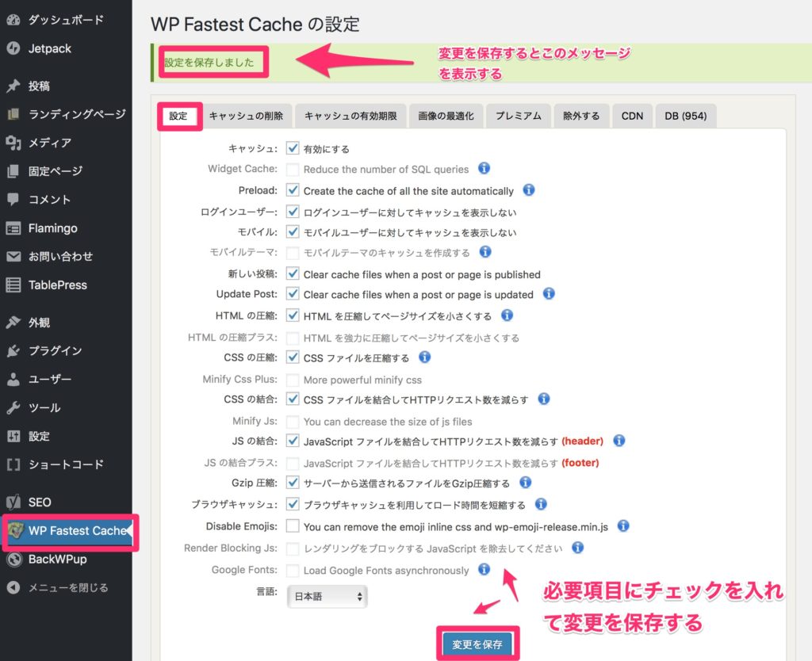Open Flamingo menu link
The width and height of the screenshot is (812, 661).
click(x=53, y=227)
